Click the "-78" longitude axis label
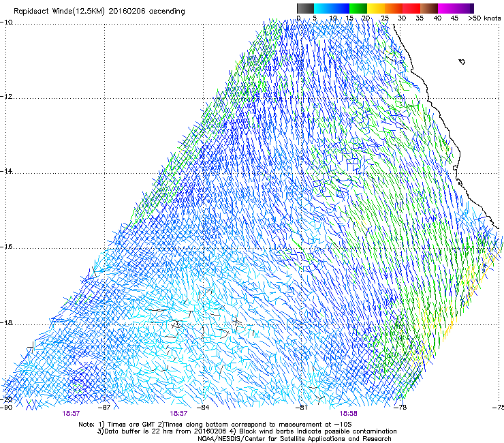Screen dimensions: 504x443 pyautogui.click(x=400, y=408)
